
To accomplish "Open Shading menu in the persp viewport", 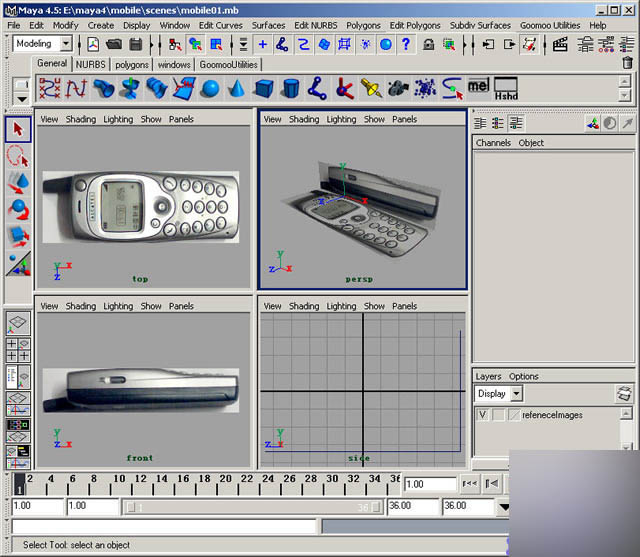I will tap(304, 119).
